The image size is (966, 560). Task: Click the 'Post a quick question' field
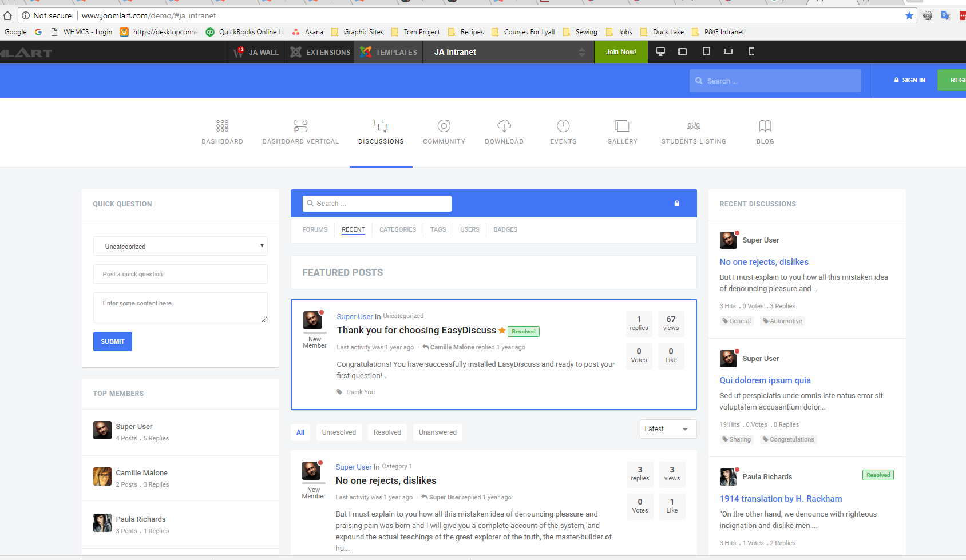click(180, 274)
